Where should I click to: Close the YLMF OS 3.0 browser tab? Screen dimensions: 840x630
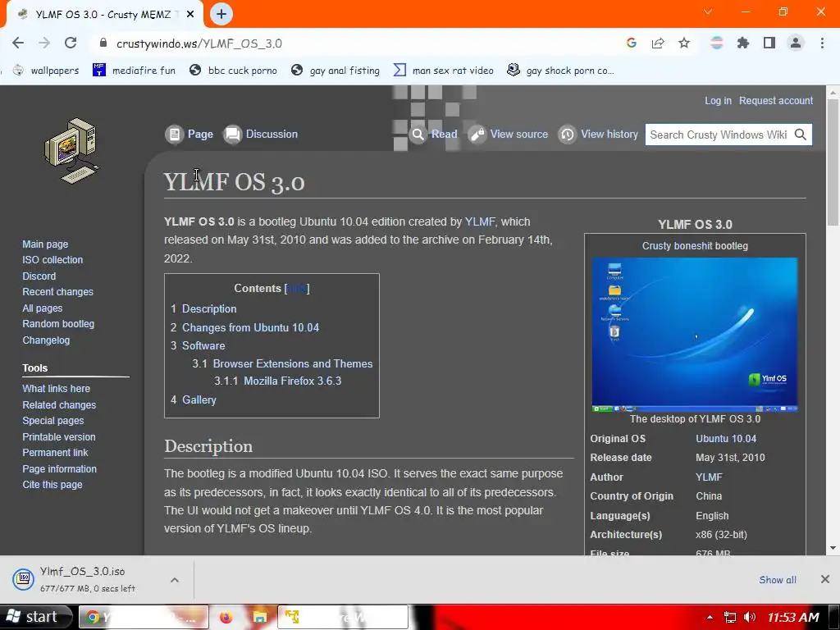[x=190, y=15]
